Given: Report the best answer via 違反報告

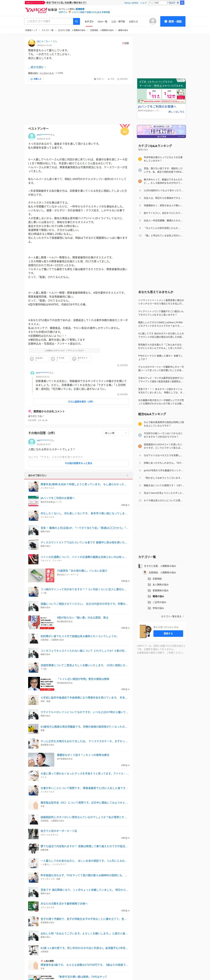Looking at the screenshot, I should tap(122, 365).
